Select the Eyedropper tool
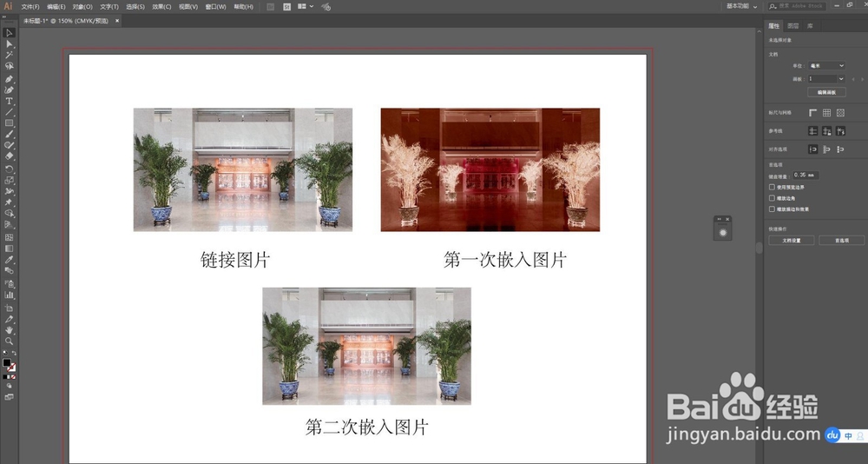The width and height of the screenshot is (868, 464). click(10, 260)
